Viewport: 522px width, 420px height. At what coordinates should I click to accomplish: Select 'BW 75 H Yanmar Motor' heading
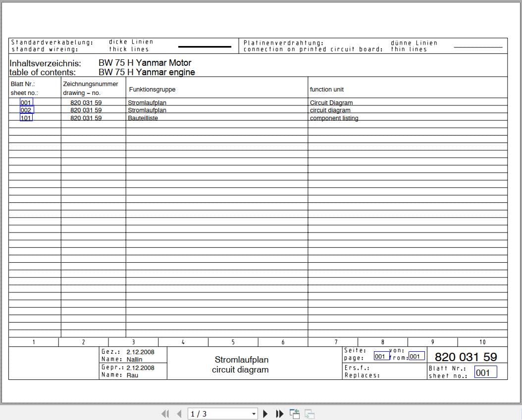(x=145, y=63)
